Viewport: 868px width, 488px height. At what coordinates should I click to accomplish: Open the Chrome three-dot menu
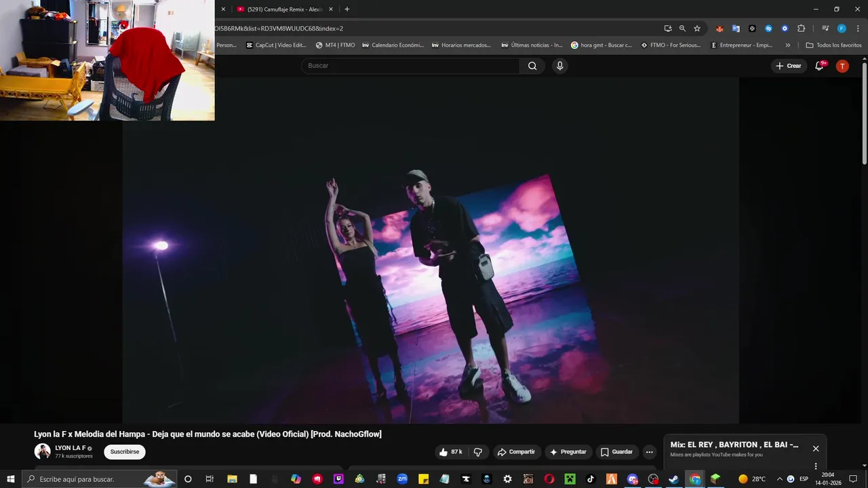pyautogui.click(x=857, y=28)
